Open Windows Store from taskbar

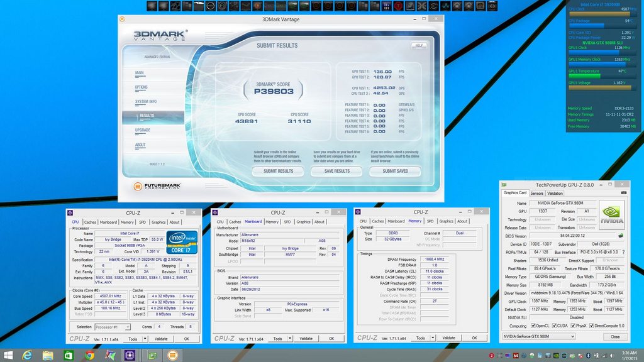tap(69, 355)
